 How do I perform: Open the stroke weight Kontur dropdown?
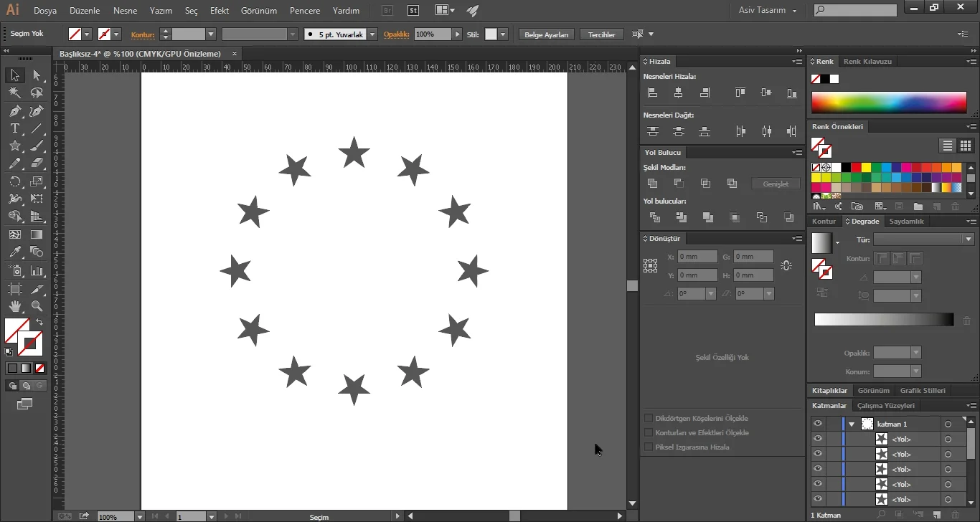[x=211, y=34]
